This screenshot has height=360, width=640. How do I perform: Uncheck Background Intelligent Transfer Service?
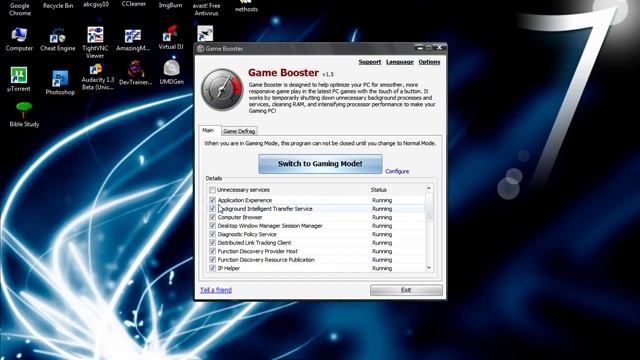click(x=212, y=209)
